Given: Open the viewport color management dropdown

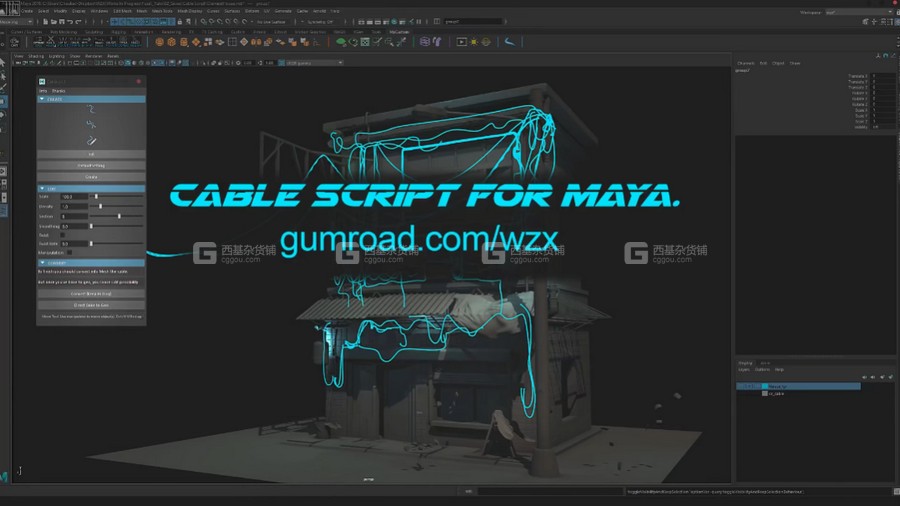Looking at the screenshot, I should click(x=313, y=63).
